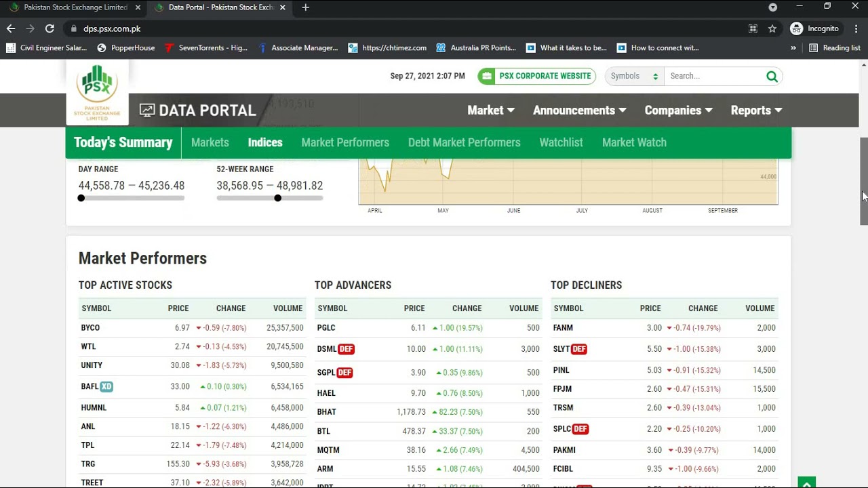Click the back-to-top green arrow button
The width and height of the screenshot is (868, 488).
click(806, 483)
